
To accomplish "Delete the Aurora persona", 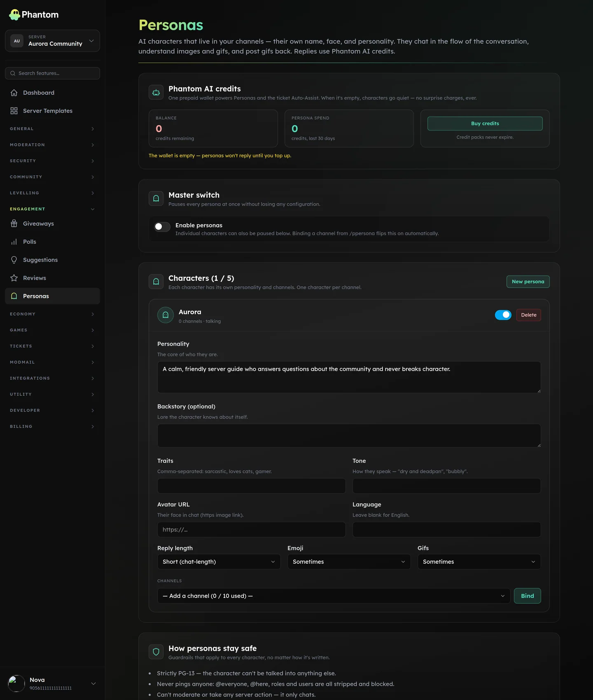I will [x=528, y=315].
